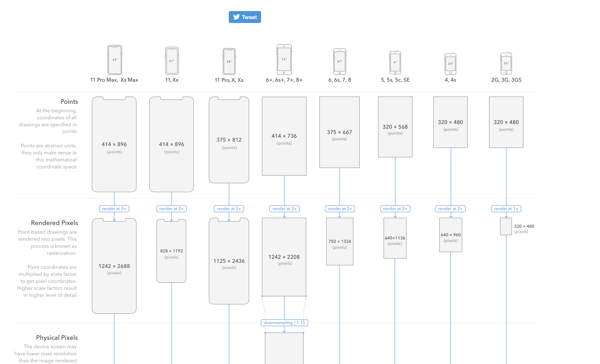Select the 3.5" iPhone 4, 4s icon
The width and height of the screenshot is (600, 364).
click(x=451, y=64)
